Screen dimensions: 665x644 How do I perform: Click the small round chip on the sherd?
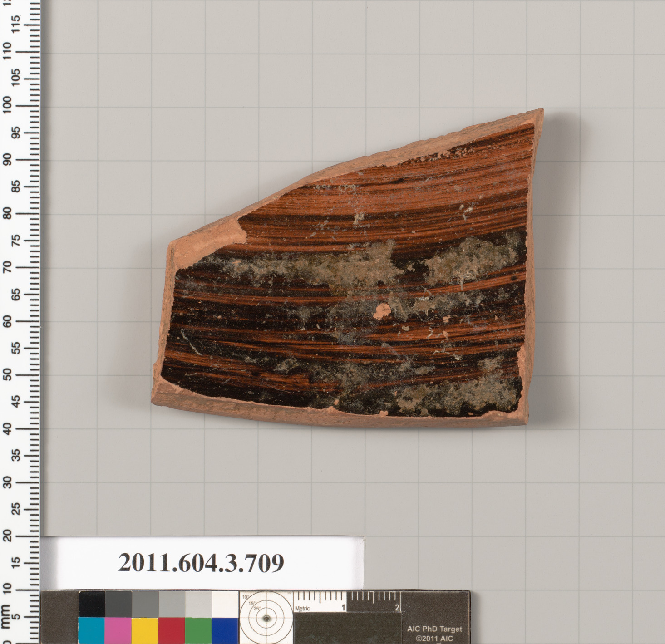[x=383, y=310]
